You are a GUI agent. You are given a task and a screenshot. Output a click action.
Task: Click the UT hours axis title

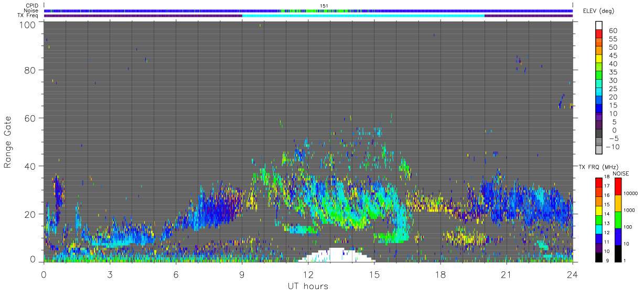click(307, 286)
